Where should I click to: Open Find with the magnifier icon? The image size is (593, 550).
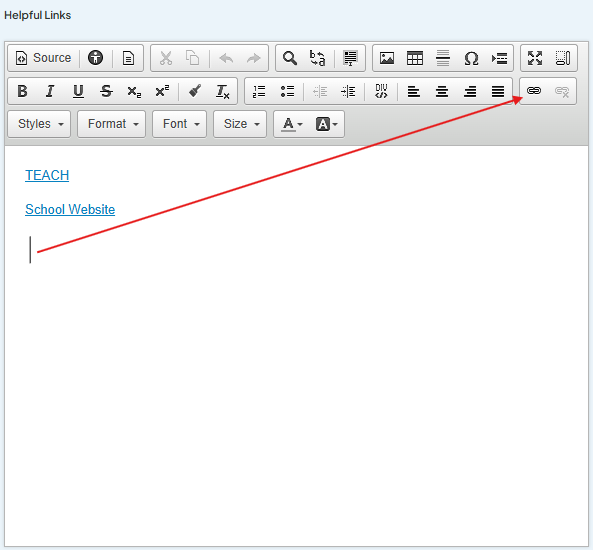(x=290, y=58)
